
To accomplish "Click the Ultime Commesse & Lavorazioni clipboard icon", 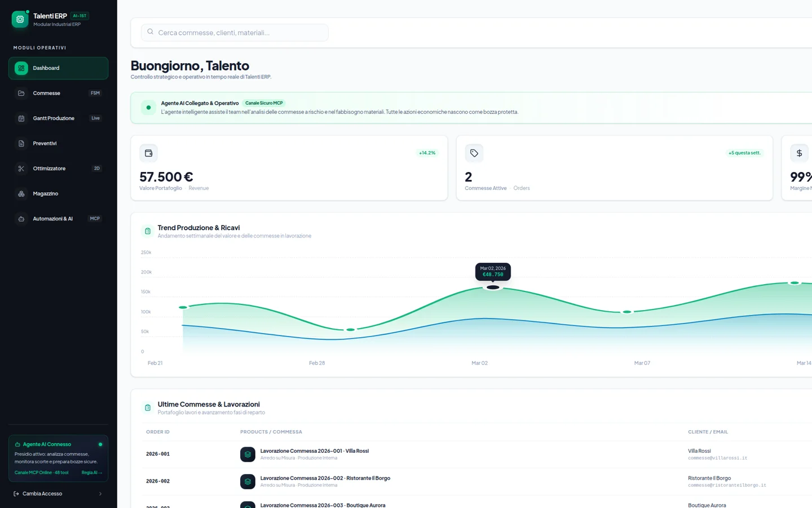I will (148, 408).
